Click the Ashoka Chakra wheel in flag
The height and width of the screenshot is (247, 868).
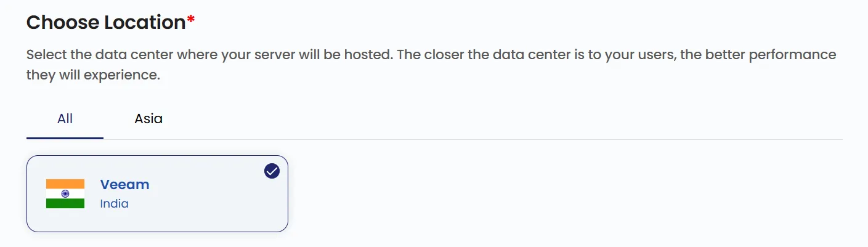click(65, 193)
